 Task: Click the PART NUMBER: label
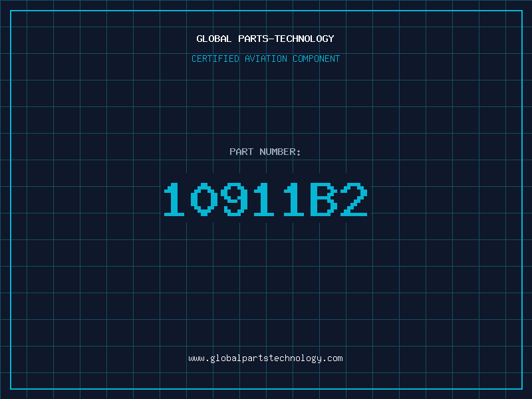[x=265, y=152]
